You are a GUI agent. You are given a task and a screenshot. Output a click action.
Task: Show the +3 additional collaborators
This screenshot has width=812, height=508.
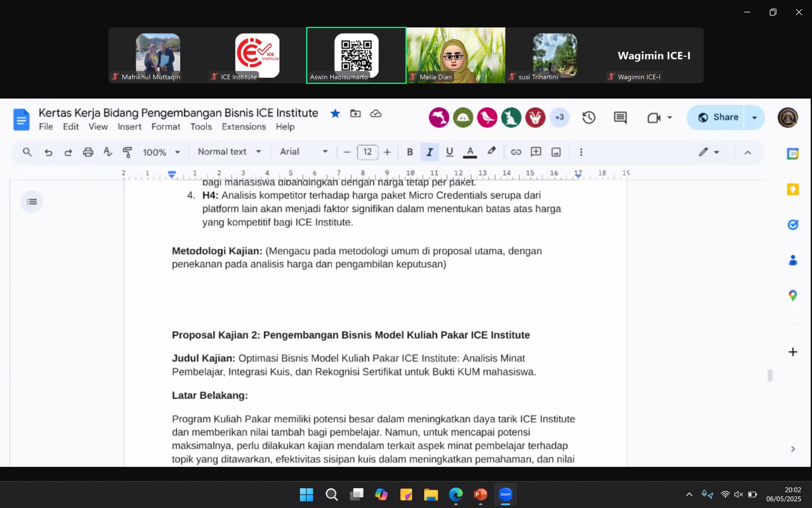559,117
